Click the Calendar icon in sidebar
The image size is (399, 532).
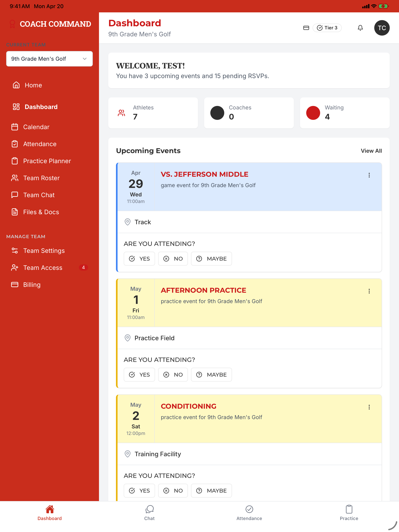15,127
